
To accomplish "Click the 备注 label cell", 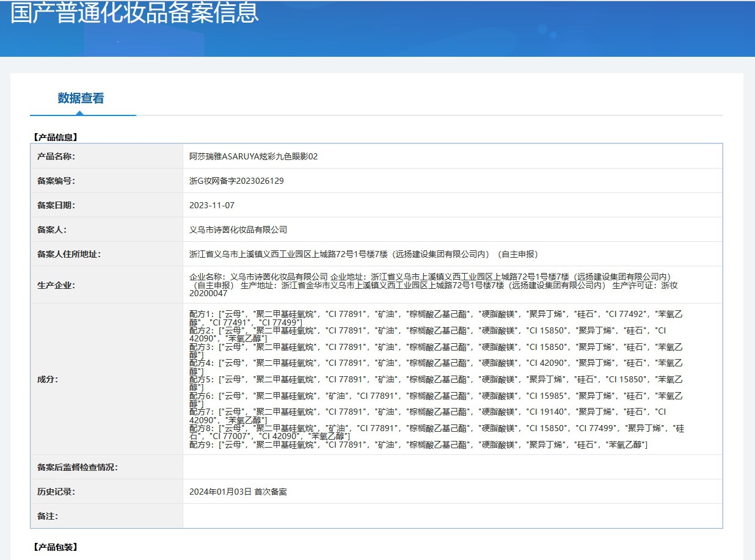I will click(x=107, y=516).
